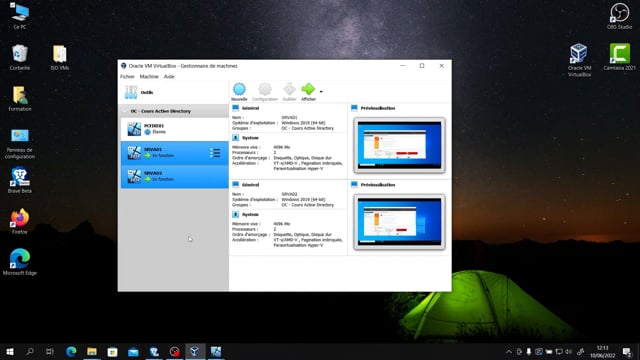
Task: Open Microsoft Store from the taskbar
Action: (x=112, y=351)
